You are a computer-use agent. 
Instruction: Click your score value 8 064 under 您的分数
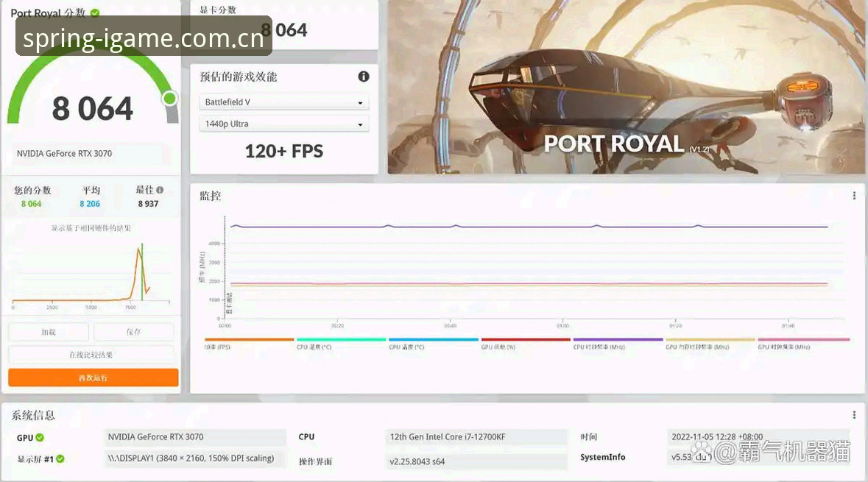(31, 204)
